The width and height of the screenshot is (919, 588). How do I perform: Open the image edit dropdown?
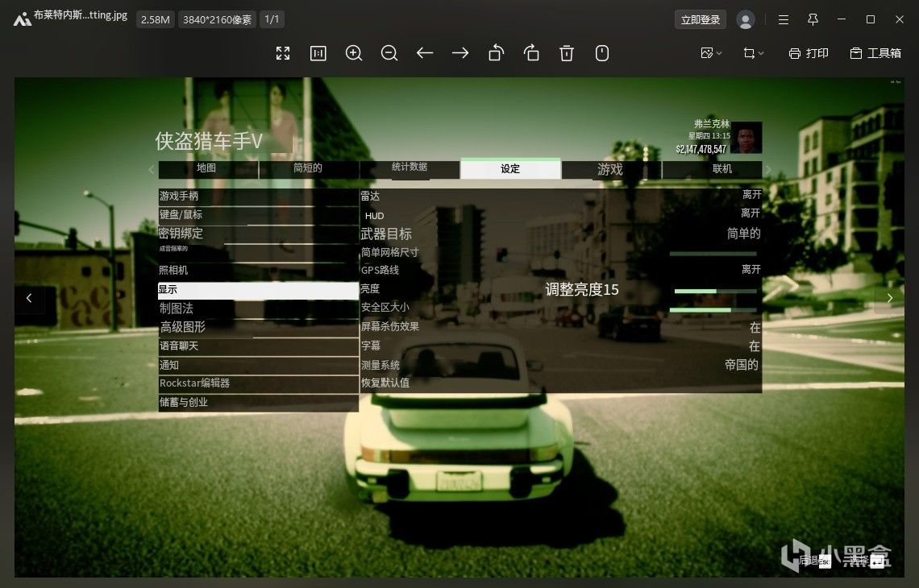tap(711, 53)
